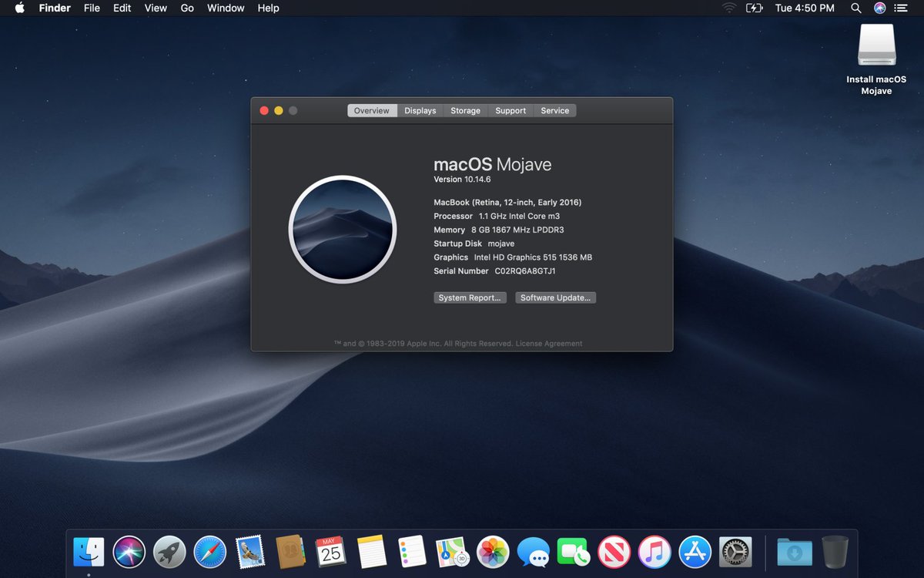
Task: Switch to the Overview tab
Action: [372, 110]
